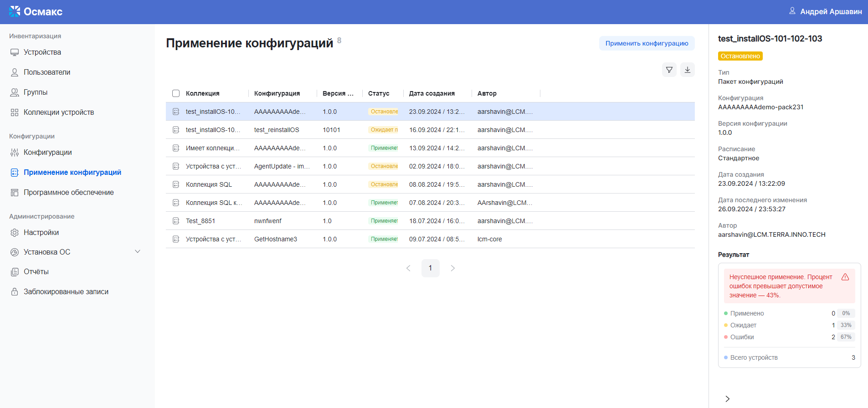The width and height of the screenshot is (868, 408).
Task: Click the download export icon
Action: coord(687,70)
